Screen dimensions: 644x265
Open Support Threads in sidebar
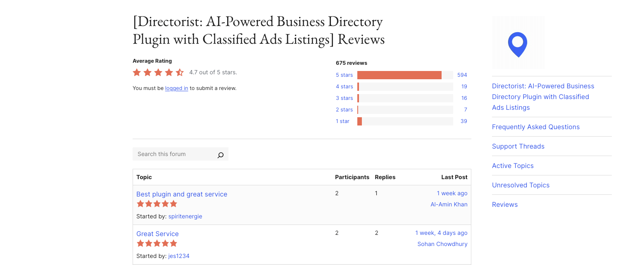(x=518, y=147)
